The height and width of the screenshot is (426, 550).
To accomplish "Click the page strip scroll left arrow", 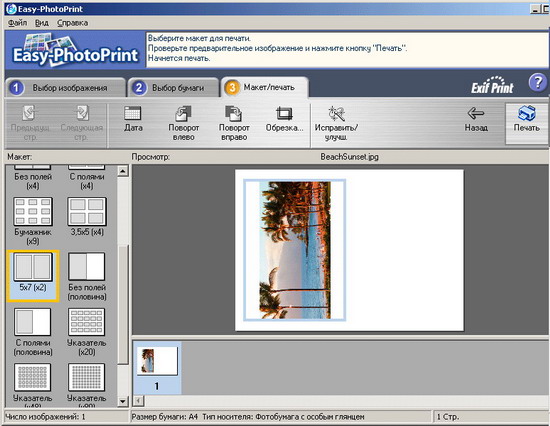I will tap(139, 400).
